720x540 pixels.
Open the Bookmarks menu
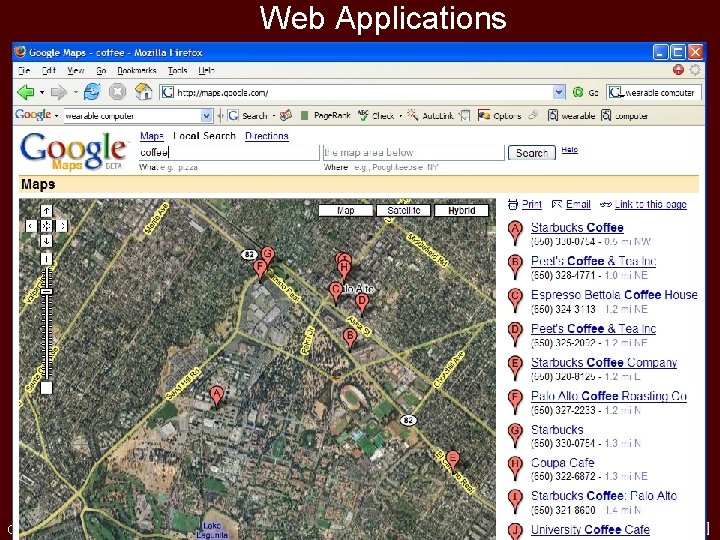[x=137, y=70]
